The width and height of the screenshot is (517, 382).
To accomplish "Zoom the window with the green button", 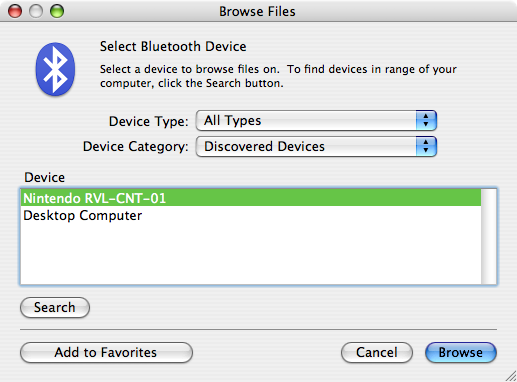I will 57,11.
